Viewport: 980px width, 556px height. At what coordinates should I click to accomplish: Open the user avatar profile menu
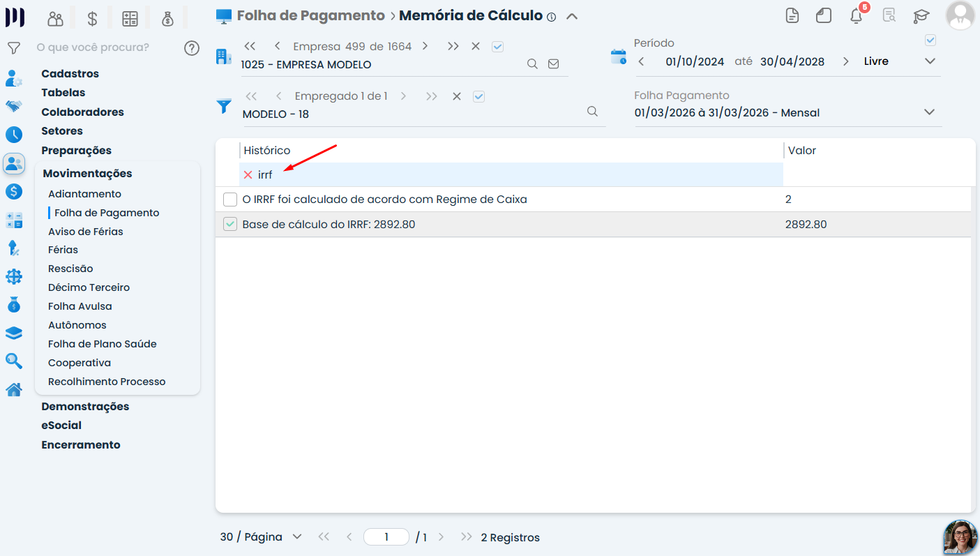click(960, 15)
